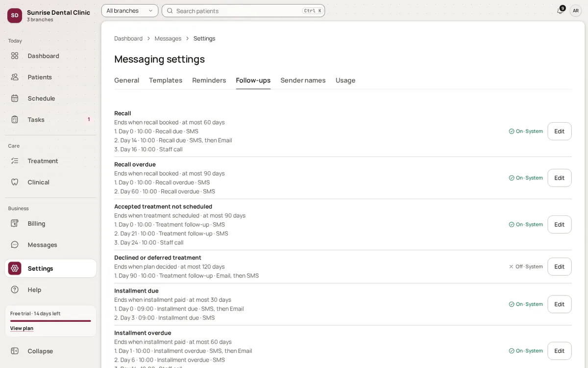Open Tasks in the sidebar
588x368 pixels.
50,119
